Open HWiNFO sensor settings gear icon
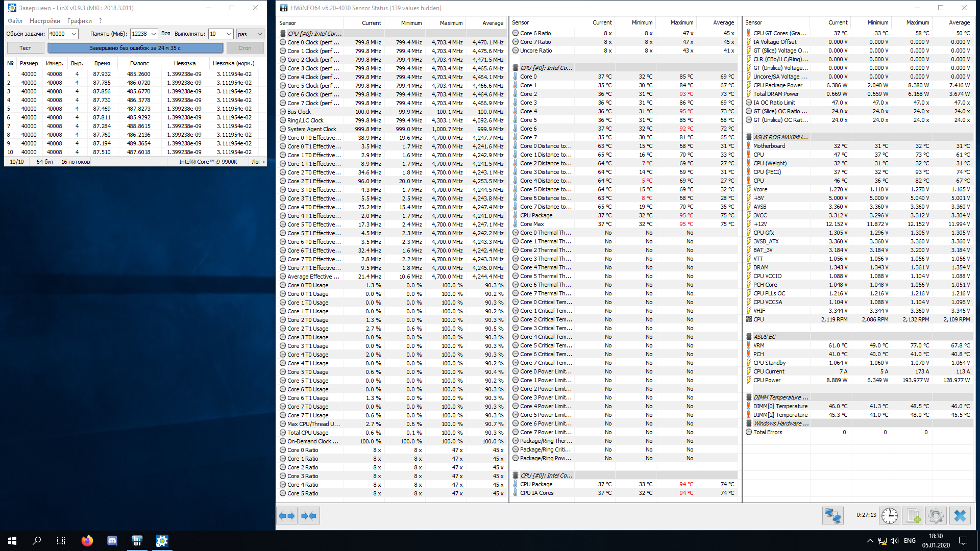Screen dimensions: 980x551 (936, 516)
